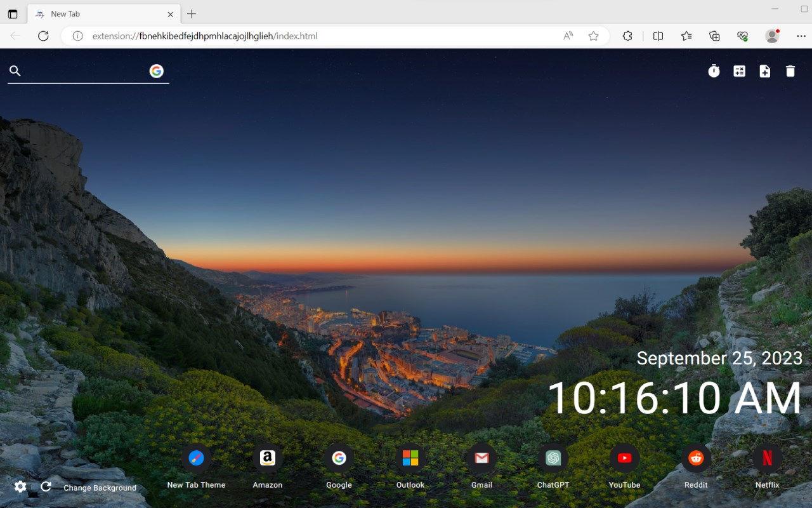The width and height of the screenshot is (812, 508).
Task: Click the Read aloud icon
Action: coord(568,36)
